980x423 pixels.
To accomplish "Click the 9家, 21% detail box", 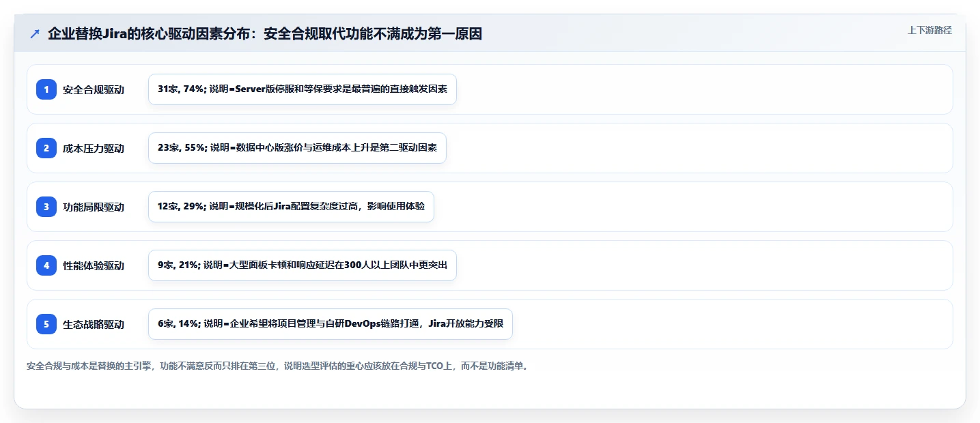I will tap(302, 265).
